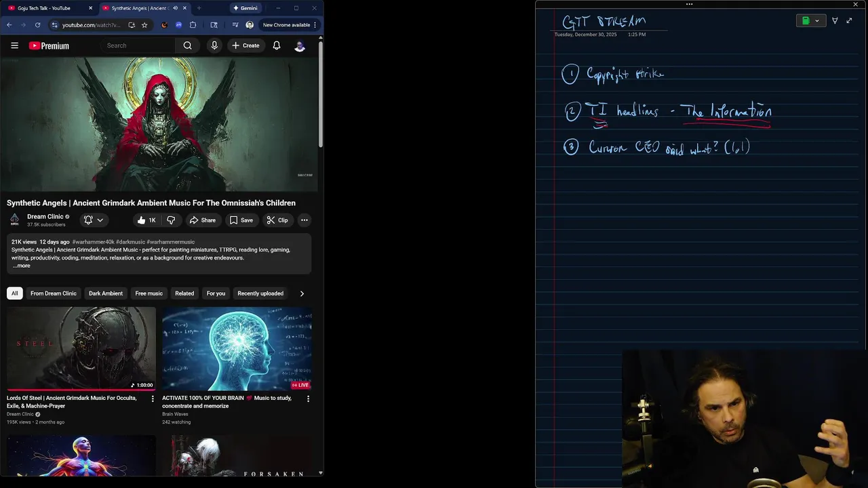
Task: Open the Chrome extensions puzzle icon
Action: click(x=193, y=25)
